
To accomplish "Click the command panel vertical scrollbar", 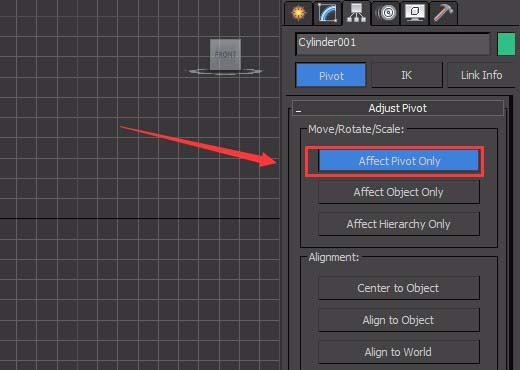I will coord(510,233).
